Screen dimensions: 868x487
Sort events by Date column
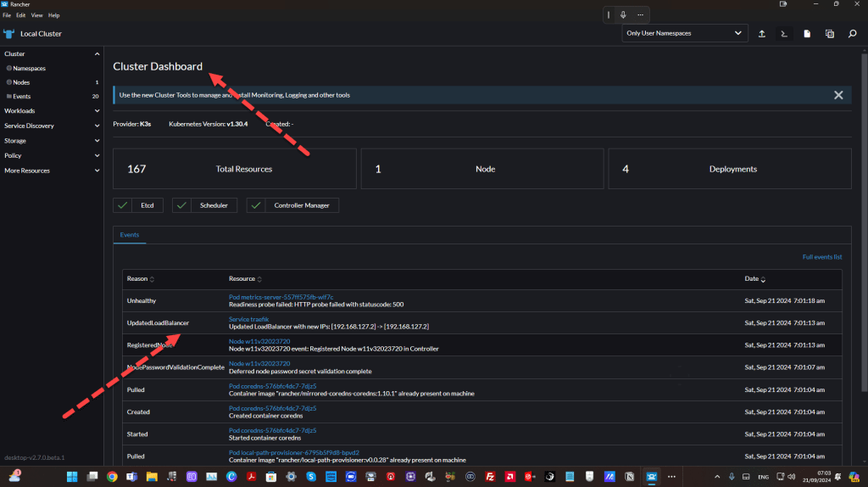[x=755, y=278]
